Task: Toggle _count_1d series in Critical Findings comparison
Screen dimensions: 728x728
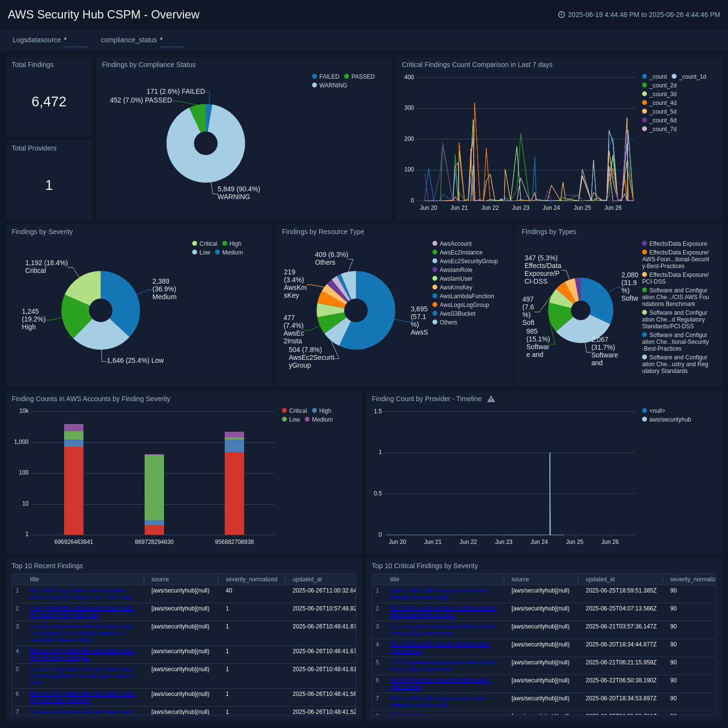Action: pos(689,77)
